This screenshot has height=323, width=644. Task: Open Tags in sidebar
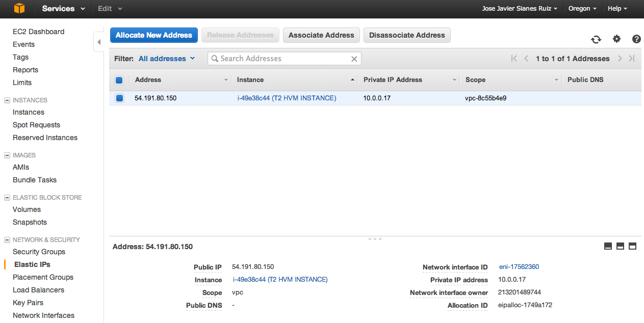point(20,57)
